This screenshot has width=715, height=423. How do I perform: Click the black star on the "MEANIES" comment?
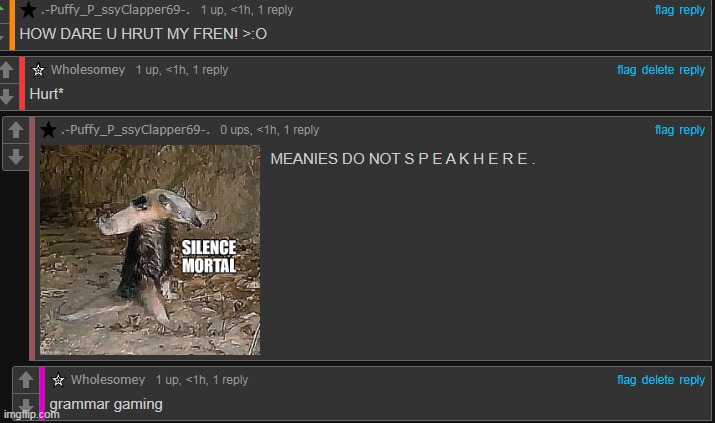coord(49,130)
